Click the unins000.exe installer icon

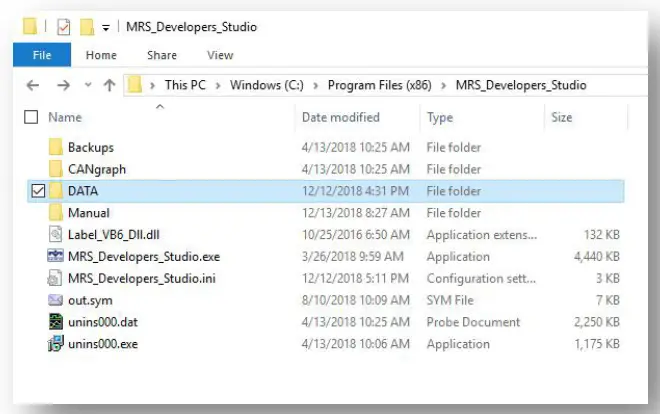(56, 344)
